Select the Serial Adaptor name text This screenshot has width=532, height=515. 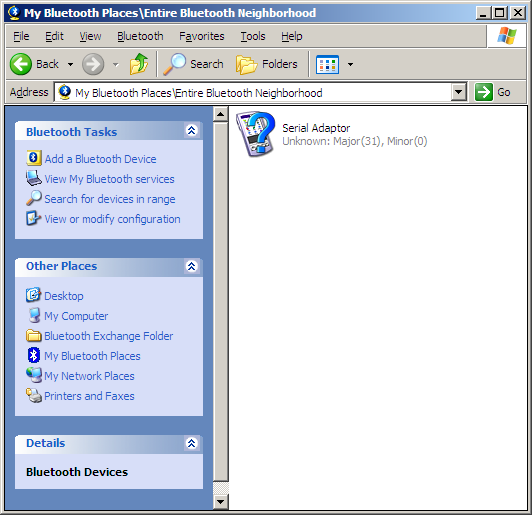(x=316, y=128)
